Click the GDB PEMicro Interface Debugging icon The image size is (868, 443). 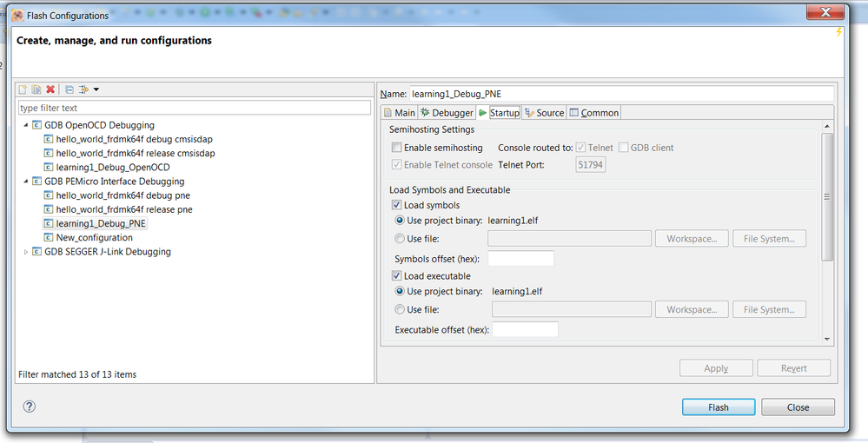pos(37,181)
